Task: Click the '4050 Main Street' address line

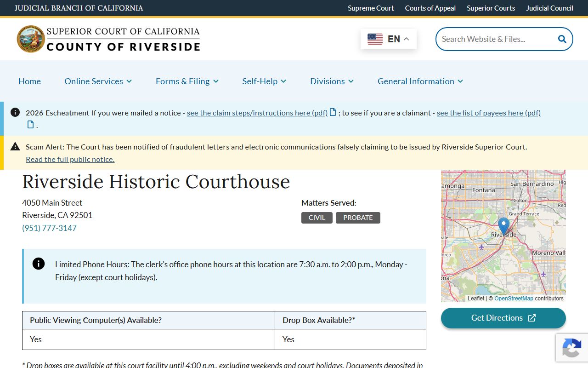Action: 52,202
